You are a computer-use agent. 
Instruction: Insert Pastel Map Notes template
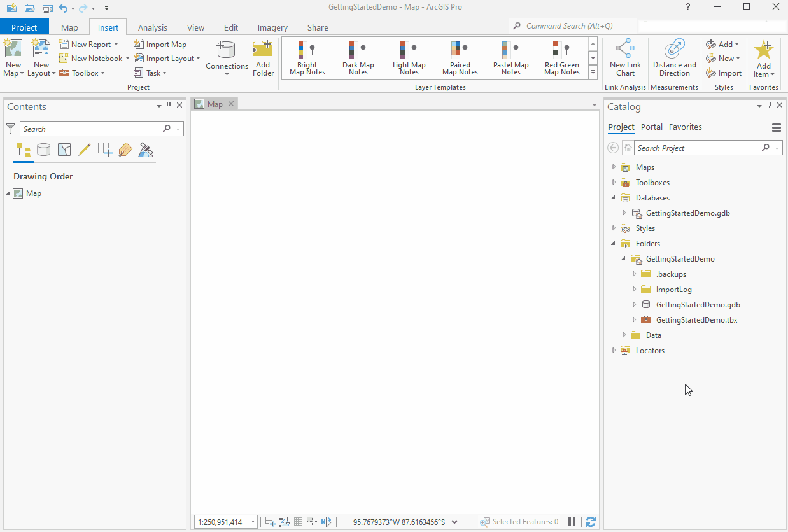[511, 59]
